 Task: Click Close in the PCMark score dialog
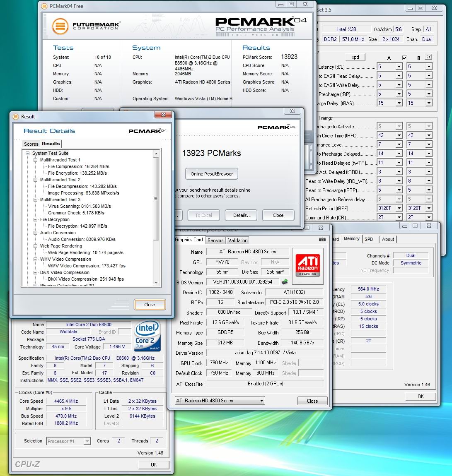tap(278, 215)
